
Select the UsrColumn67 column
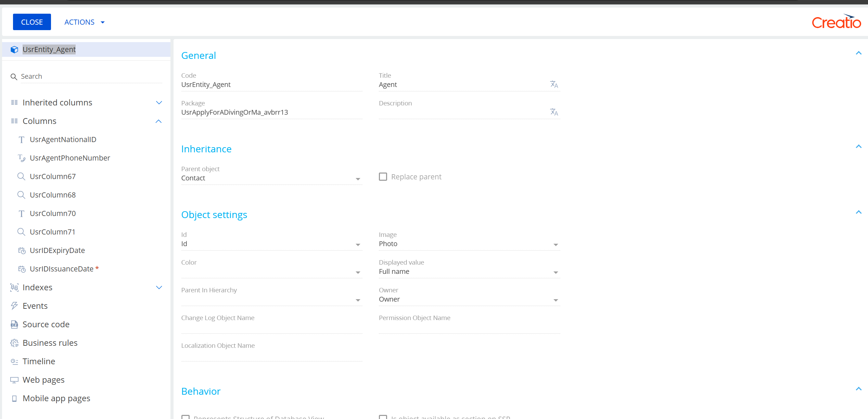pos(53,177)
